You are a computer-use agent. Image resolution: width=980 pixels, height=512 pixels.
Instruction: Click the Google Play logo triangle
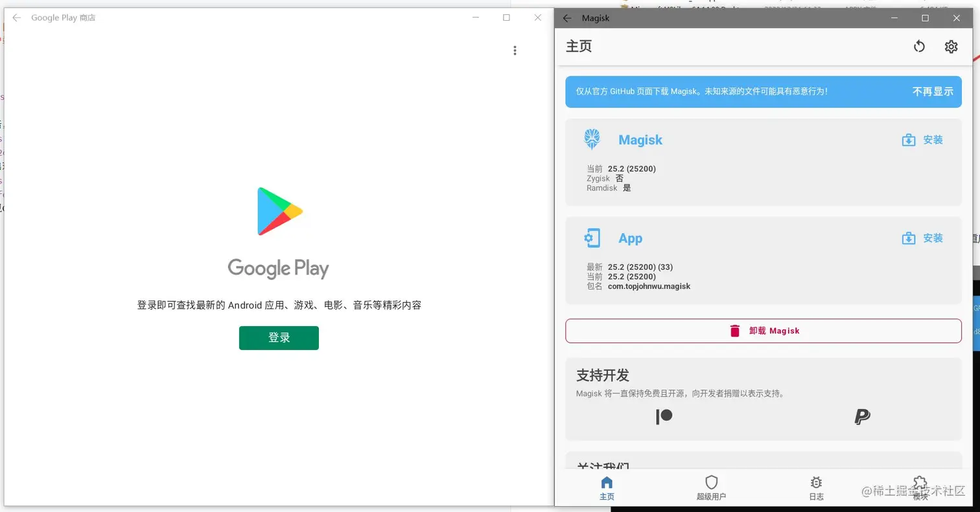tap(279, 211)
